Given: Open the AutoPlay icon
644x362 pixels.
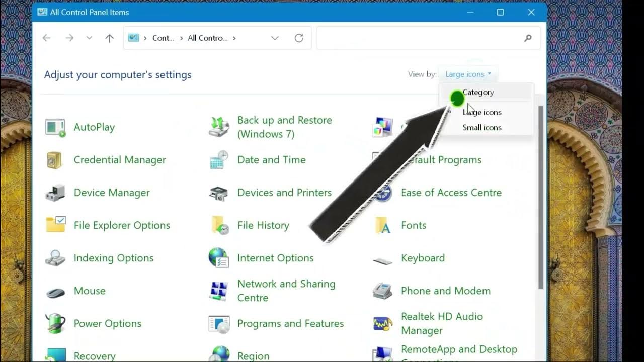Looking at the screenshot, I should point(55,128).
